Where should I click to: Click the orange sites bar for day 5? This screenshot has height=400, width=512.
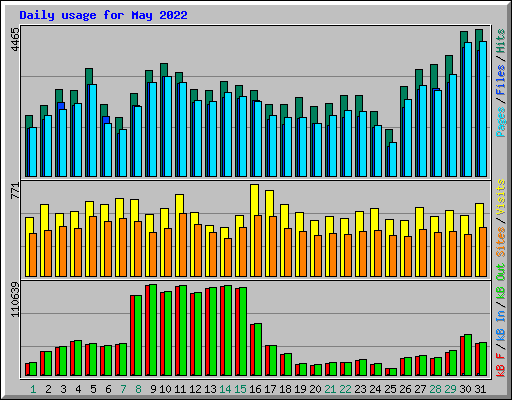[93, 246]
